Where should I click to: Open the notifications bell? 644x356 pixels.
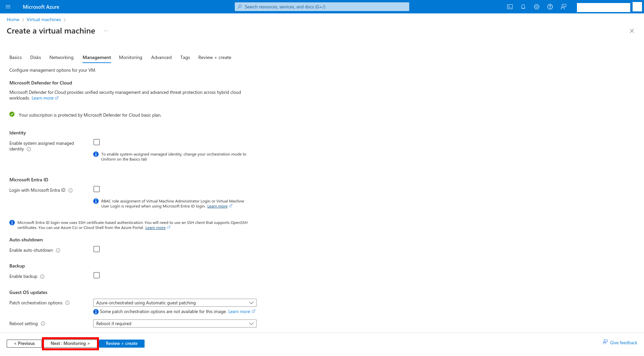[x=523, y=7]
